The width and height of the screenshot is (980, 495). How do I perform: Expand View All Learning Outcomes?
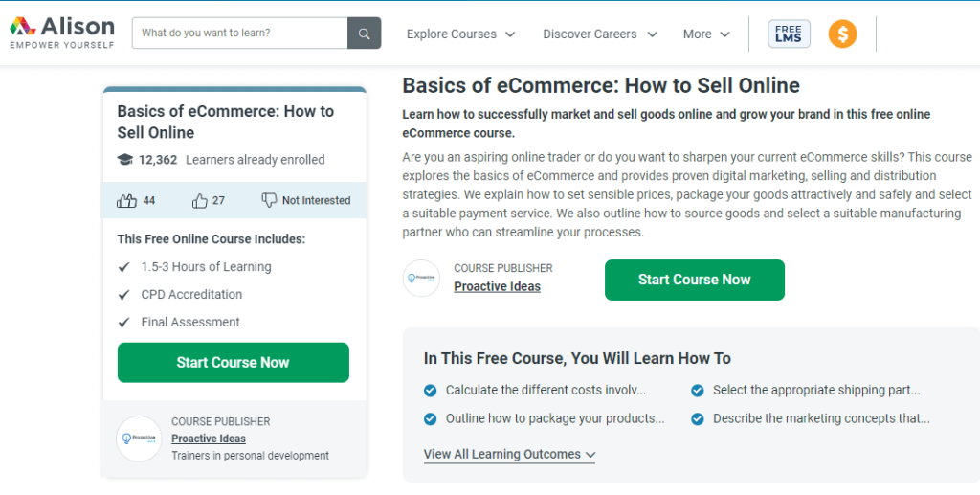(509, 454)
